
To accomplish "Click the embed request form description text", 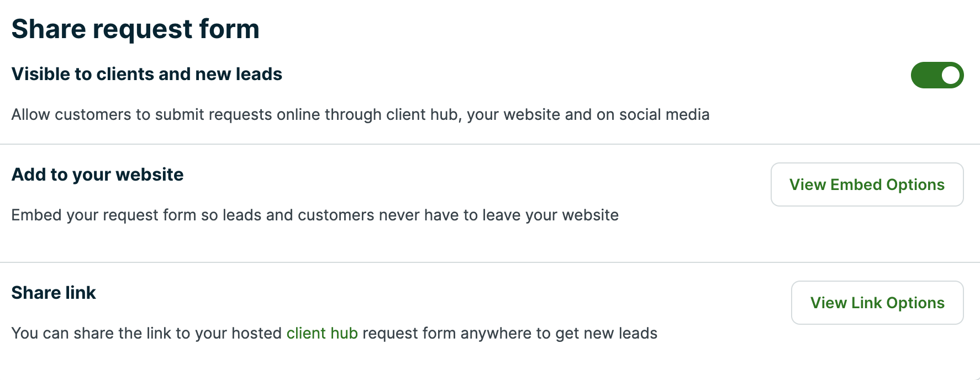I will click(315, 215).
